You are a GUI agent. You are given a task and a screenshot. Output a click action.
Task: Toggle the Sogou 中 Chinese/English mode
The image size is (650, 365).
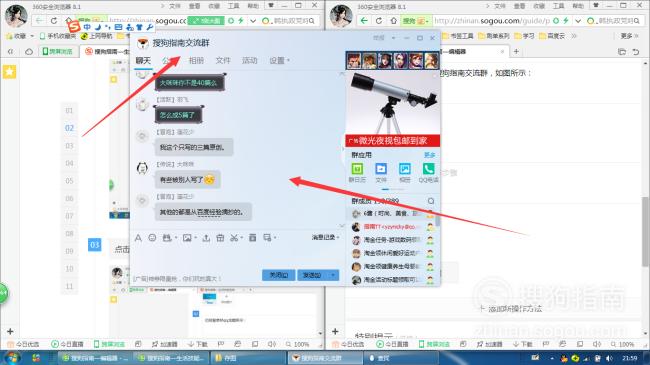point(87,27)
